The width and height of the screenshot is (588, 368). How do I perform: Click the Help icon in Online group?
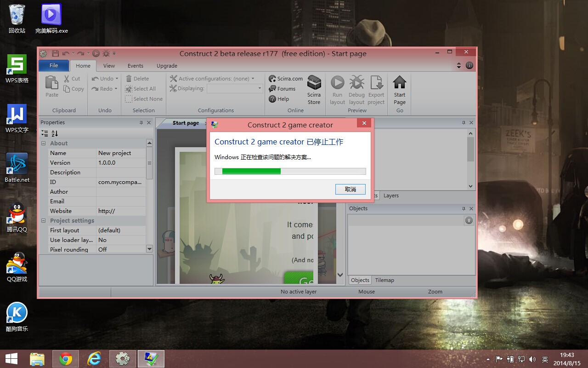pyautogui.click(x=272, y=99)
